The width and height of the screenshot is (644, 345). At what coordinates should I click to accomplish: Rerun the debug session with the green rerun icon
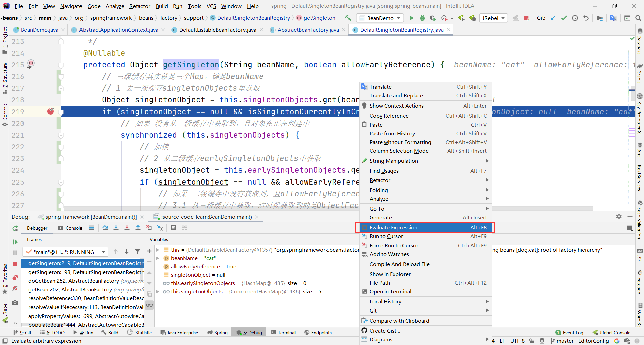15,228
